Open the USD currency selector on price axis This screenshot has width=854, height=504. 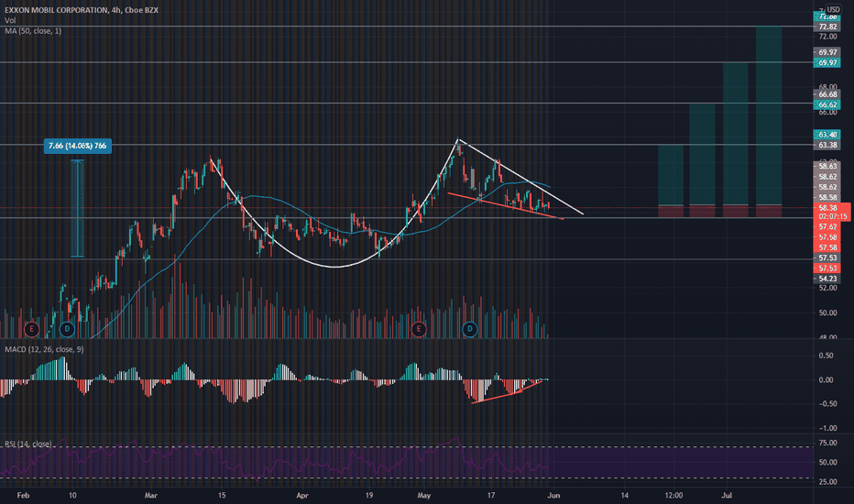tap(833, 9)
